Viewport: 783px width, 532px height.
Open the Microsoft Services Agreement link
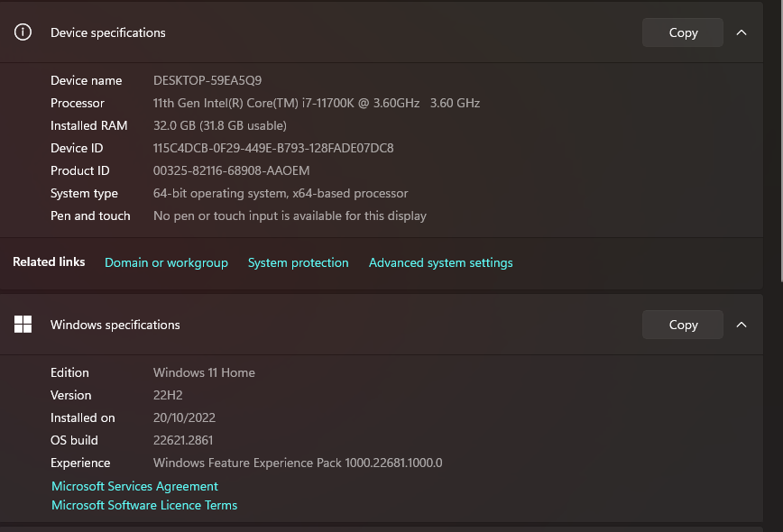[134, 486]
